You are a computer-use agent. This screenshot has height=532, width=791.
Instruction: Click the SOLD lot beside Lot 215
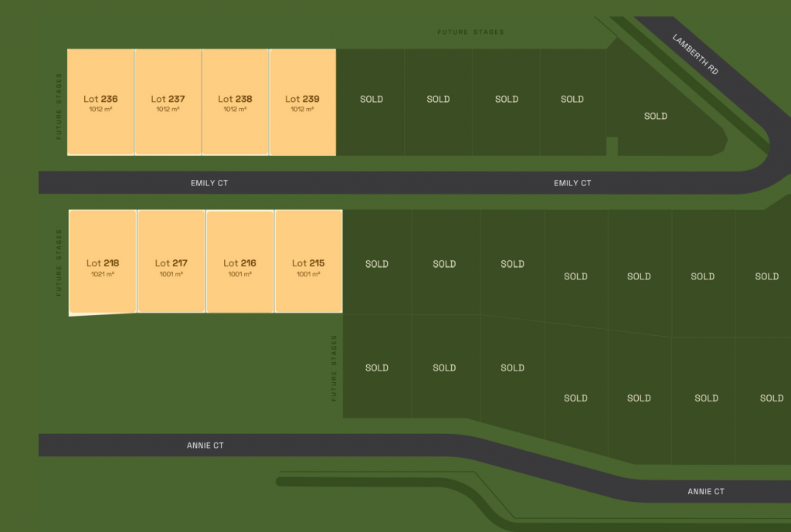377,263
